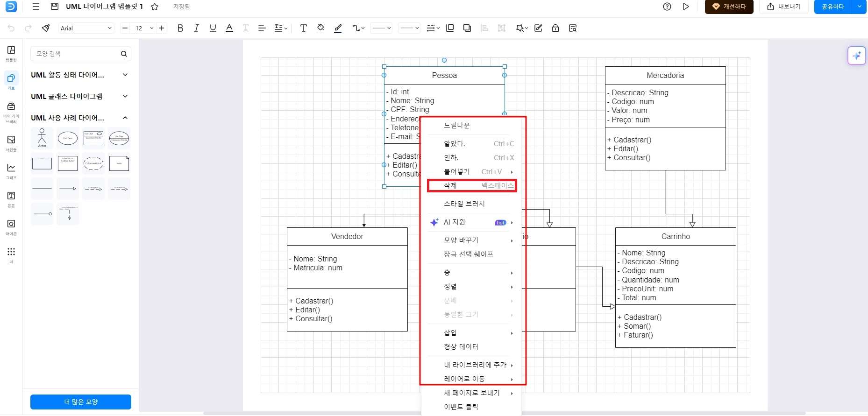Open the line color pen tool
The height and width of the screenshot is (416, 868).
click(x=338, y=28)
